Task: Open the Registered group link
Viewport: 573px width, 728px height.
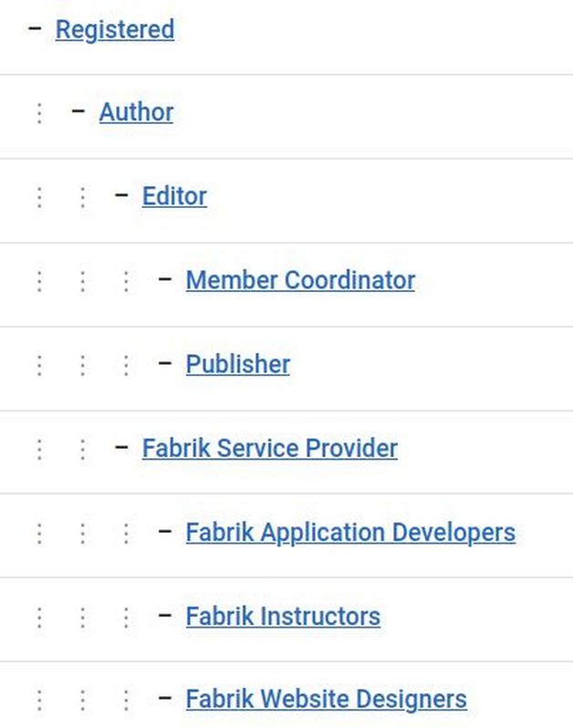Action: [114, 29]
